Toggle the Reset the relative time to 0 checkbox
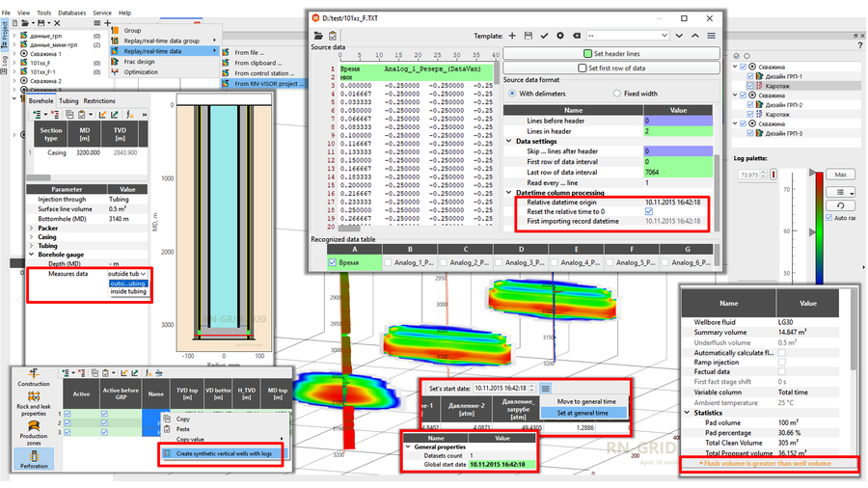Screen dimensions: 868x488 point(648,211)
